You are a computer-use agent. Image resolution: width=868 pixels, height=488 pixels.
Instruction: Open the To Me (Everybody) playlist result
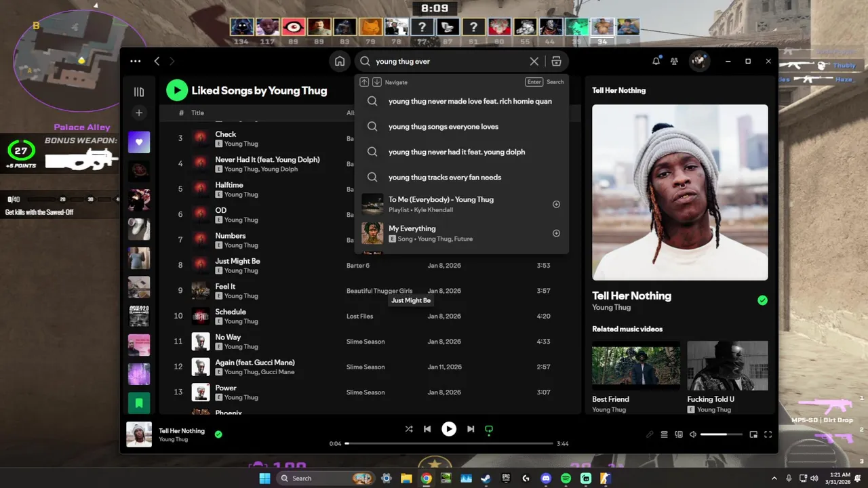click(x=461, y=204)
